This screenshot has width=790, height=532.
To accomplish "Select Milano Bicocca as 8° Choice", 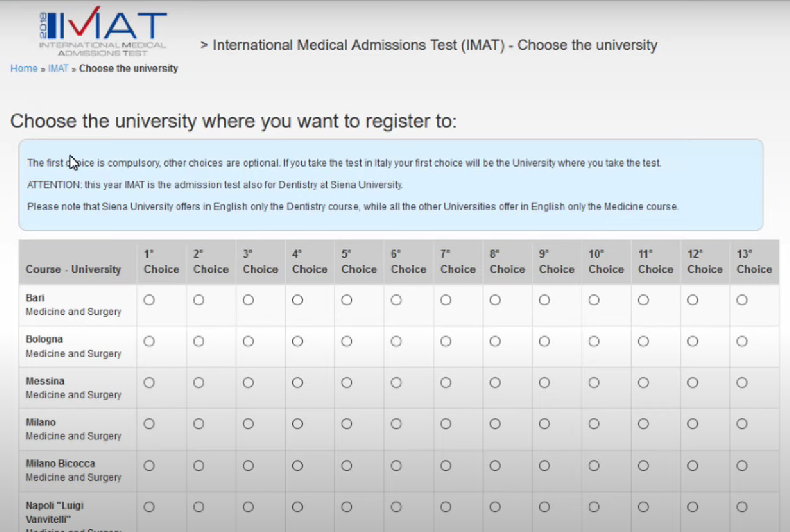I will pyautogui.click(x=495, y=465).
